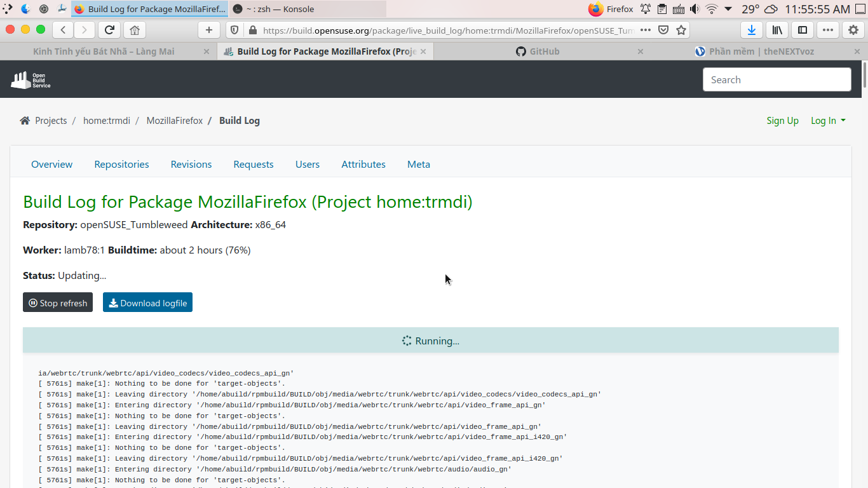Screen dimensions: 868x488
Task: Click the 11:55:55 AM clock
Action: coord(817,9)
